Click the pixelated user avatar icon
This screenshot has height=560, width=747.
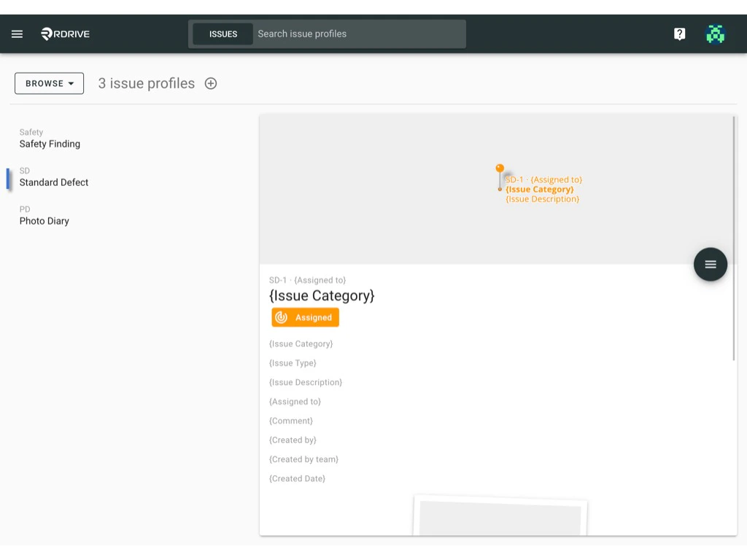715,34
